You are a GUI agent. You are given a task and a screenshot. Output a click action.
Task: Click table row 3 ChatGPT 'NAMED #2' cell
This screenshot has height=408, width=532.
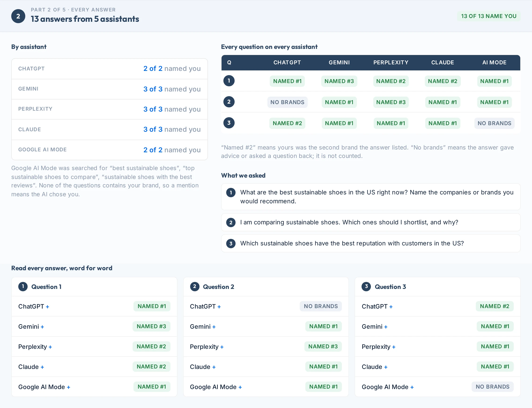pyautogui.click(x=287, y=123)
